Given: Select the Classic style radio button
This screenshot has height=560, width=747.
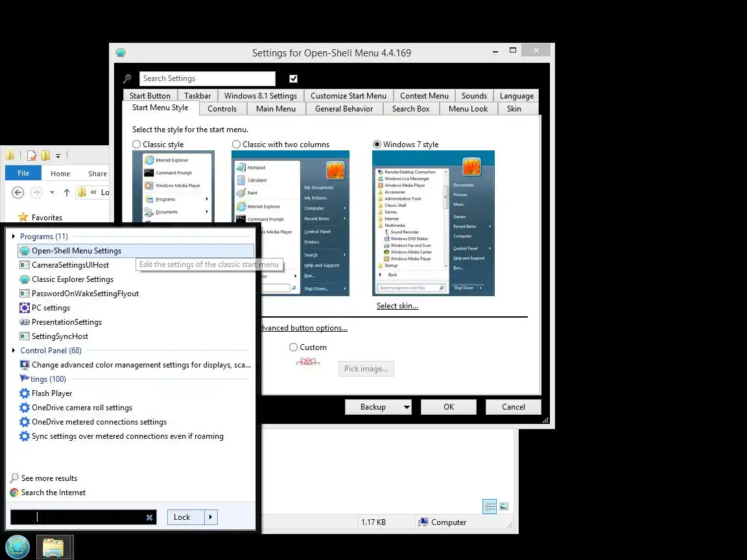Looking at the screenshot, I should [x=137, y=145].
